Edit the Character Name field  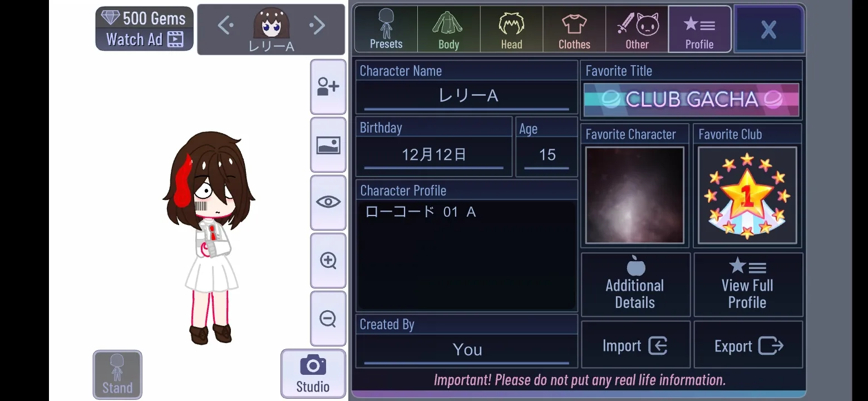pyautogui.click(x=467, y=96)
